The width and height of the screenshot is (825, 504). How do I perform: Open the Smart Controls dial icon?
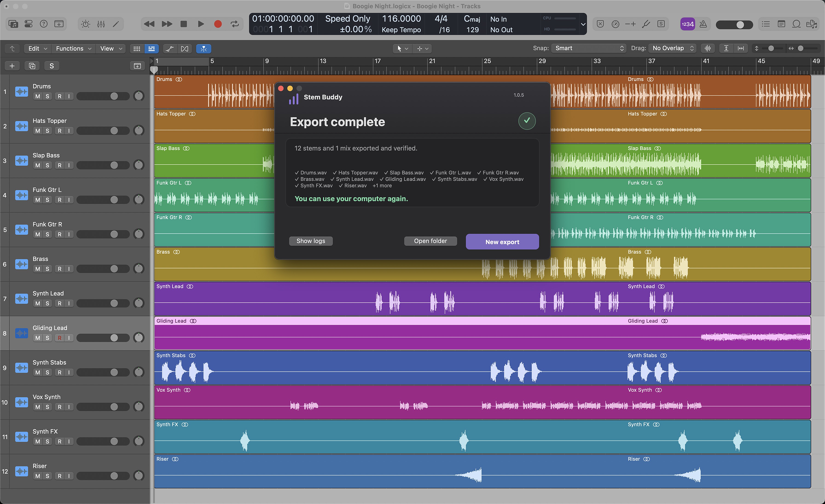(x=86, y=24)
